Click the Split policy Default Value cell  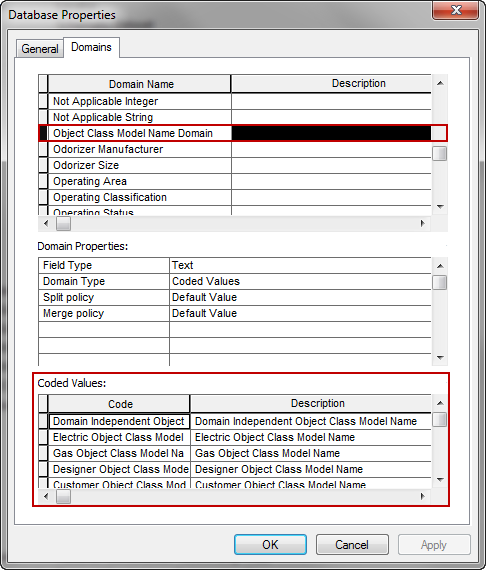300,297
